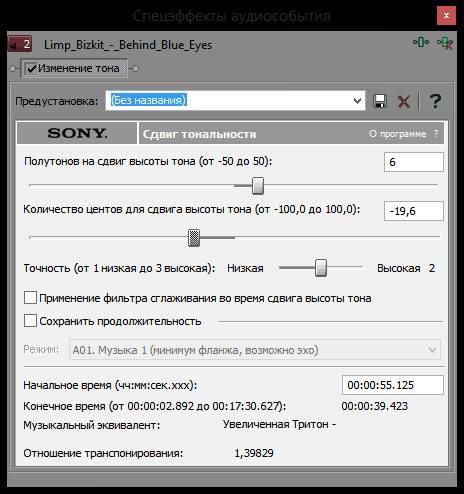Image resolution: width=464 pixels, height=494 pixels.
Task: Expand the Предустановка preset dropdown arrow
Action: [x=357, y=101]
